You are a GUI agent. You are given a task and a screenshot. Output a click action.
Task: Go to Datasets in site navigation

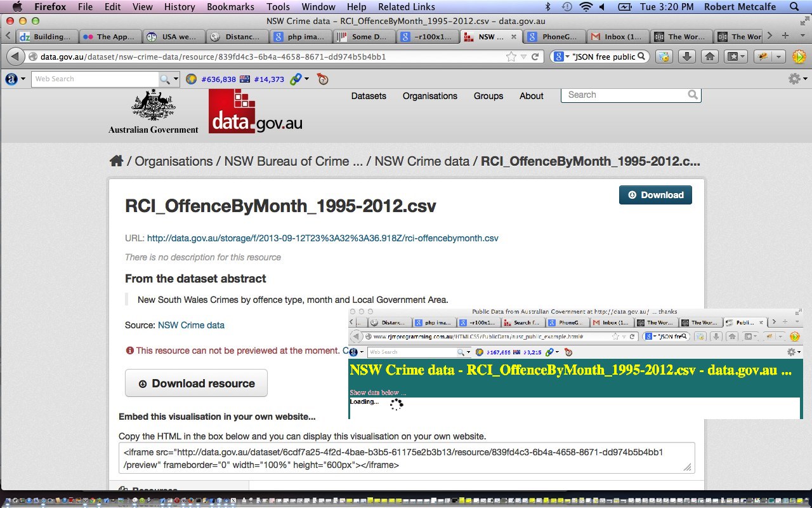point(369,96)
